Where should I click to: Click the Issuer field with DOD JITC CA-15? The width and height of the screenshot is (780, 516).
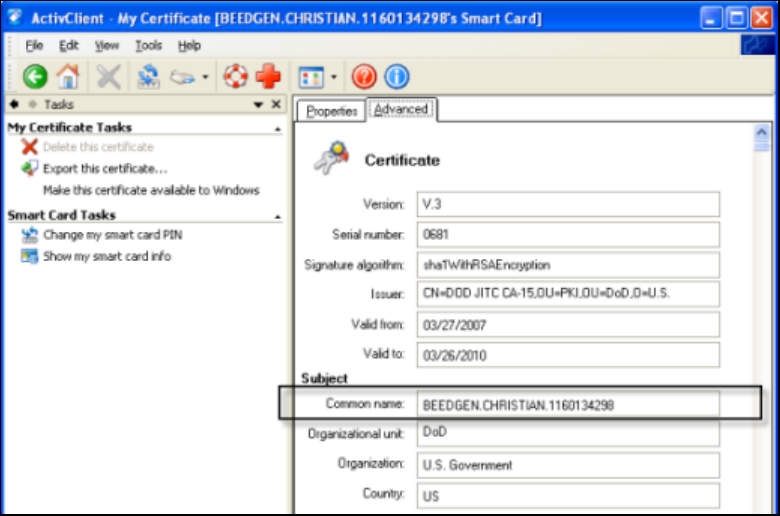568,294
